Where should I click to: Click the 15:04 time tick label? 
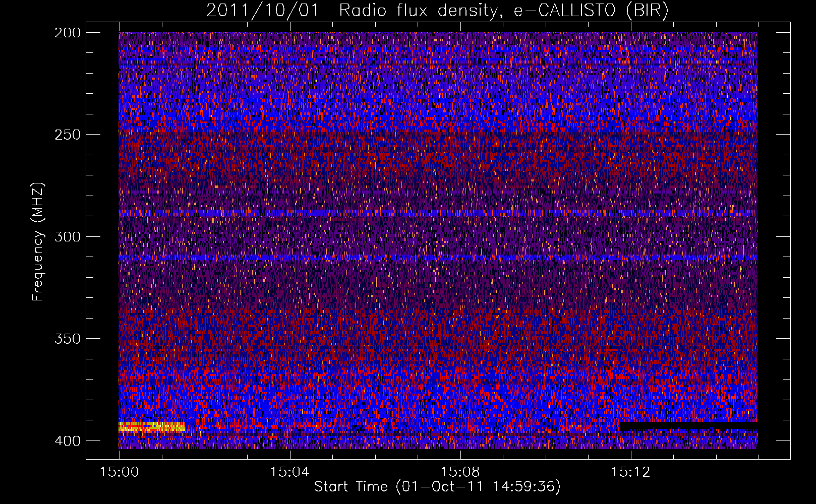tap(289, 472)
